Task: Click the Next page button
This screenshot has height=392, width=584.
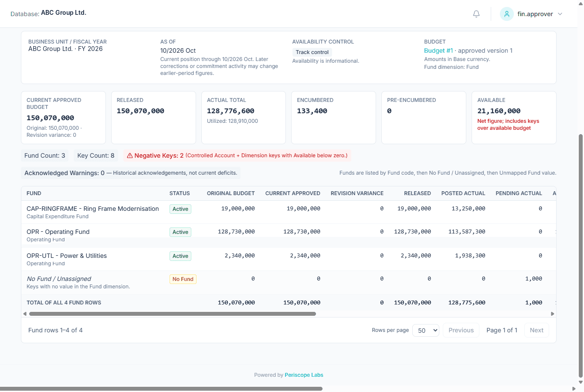Action: (536, 330)
